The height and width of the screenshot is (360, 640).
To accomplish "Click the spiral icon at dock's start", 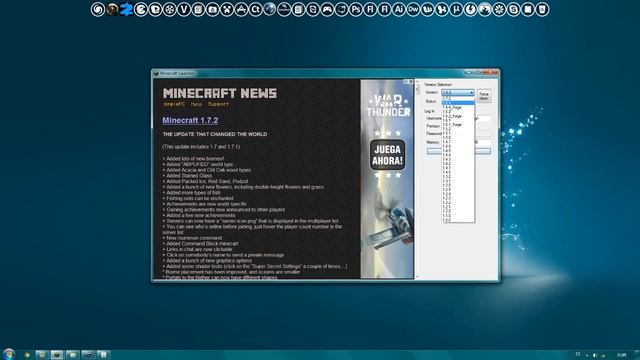I will point(98,9).
